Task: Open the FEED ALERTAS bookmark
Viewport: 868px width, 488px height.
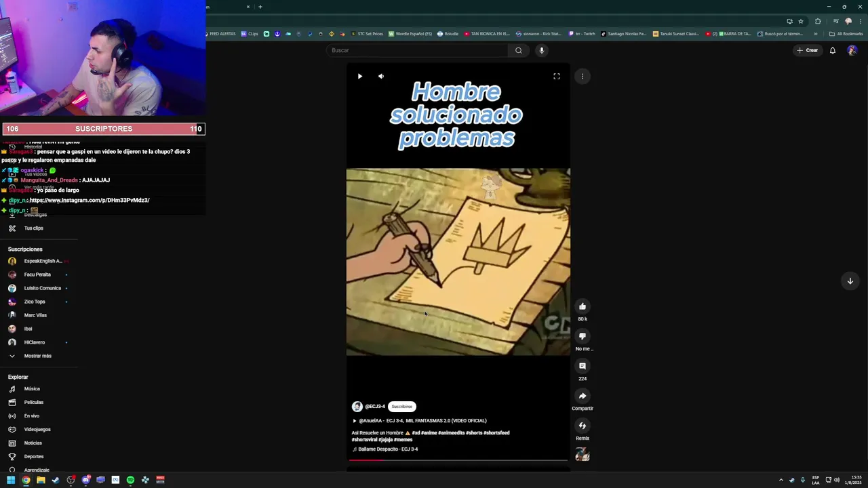Action: pyautogui.click(x=220, y=34)
